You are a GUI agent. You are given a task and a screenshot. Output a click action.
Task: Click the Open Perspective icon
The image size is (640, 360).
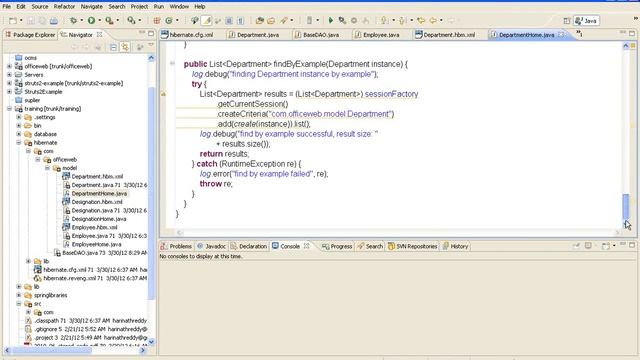[x=567, y=21]
